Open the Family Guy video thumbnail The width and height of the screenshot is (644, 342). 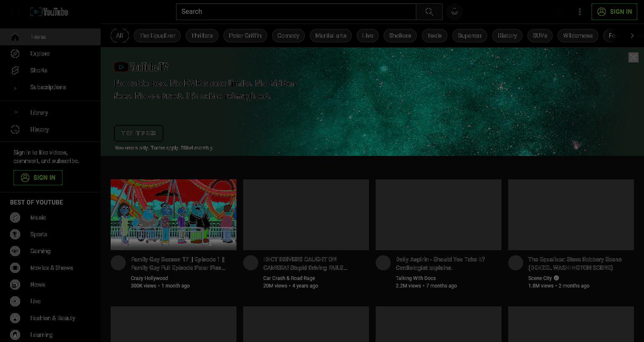[x=174, y=215]
